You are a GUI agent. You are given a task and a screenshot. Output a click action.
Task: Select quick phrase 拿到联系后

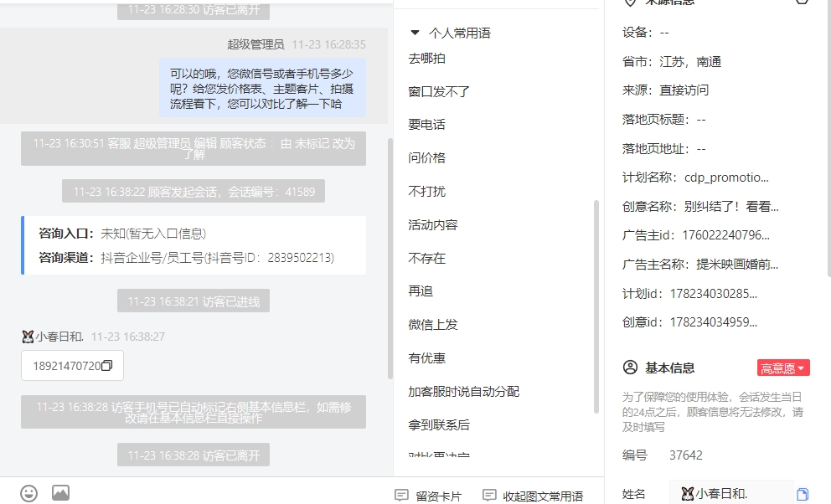pos(439,424)
